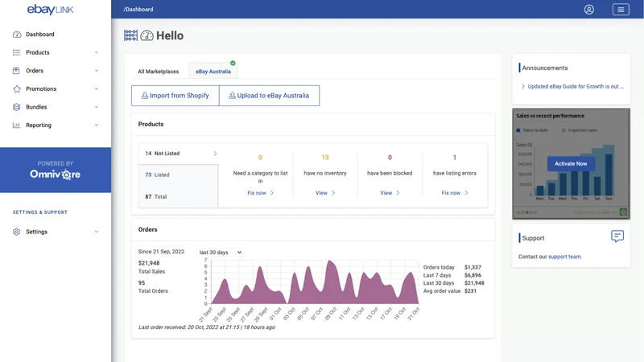This screenshot has height=362, width=644.
Task: Click the 14 Not Listed row text
Action: click(163, 154)
